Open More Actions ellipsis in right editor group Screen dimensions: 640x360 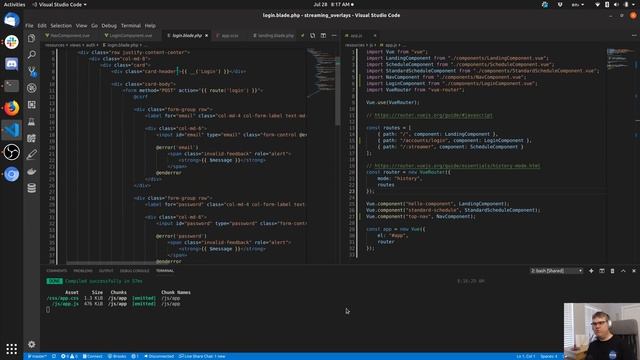coord(634,36)
